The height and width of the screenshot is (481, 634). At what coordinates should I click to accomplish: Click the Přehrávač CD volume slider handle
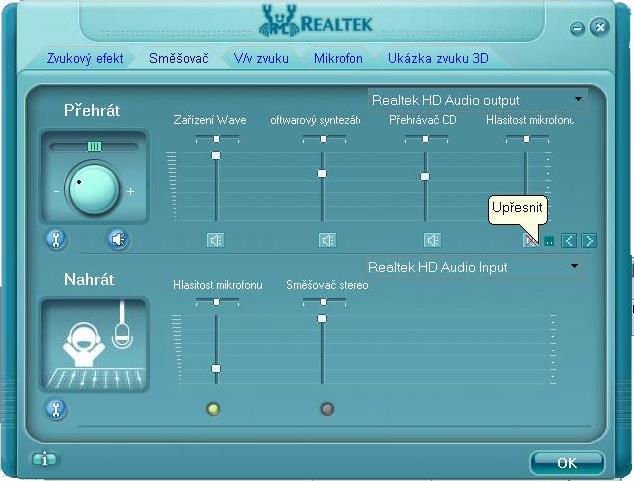click(425, 177)
